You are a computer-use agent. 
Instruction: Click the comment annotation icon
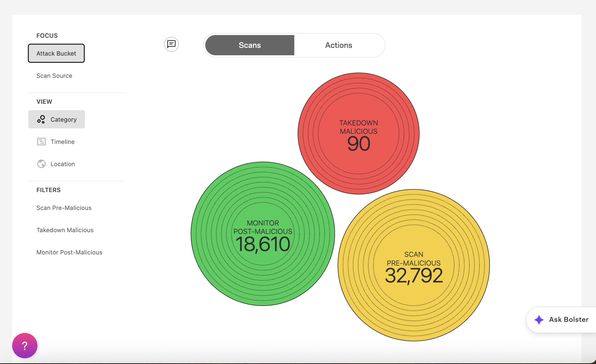(171, 44)
